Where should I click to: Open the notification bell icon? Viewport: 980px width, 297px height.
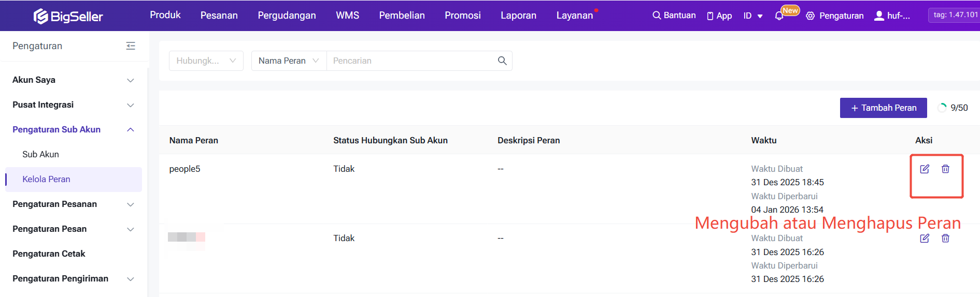(779, 16)
